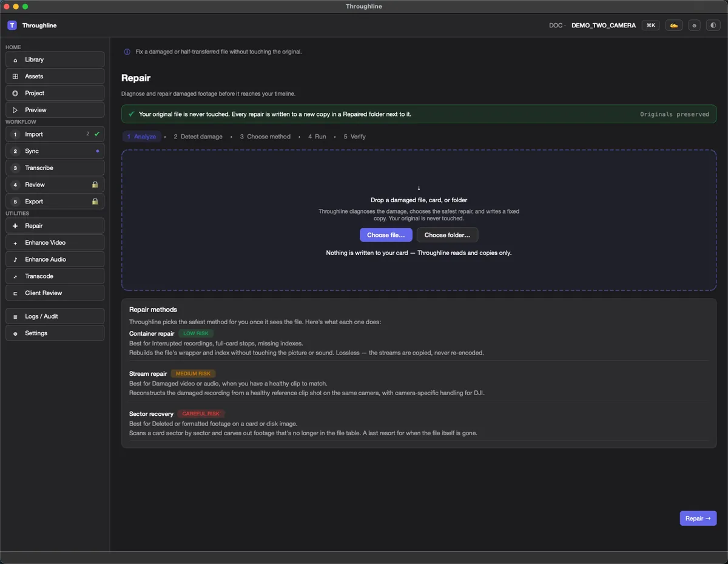Toggle the light/dark theme half-circle button
The height and width of the screenshot is (564, 728).
point(713,25)
